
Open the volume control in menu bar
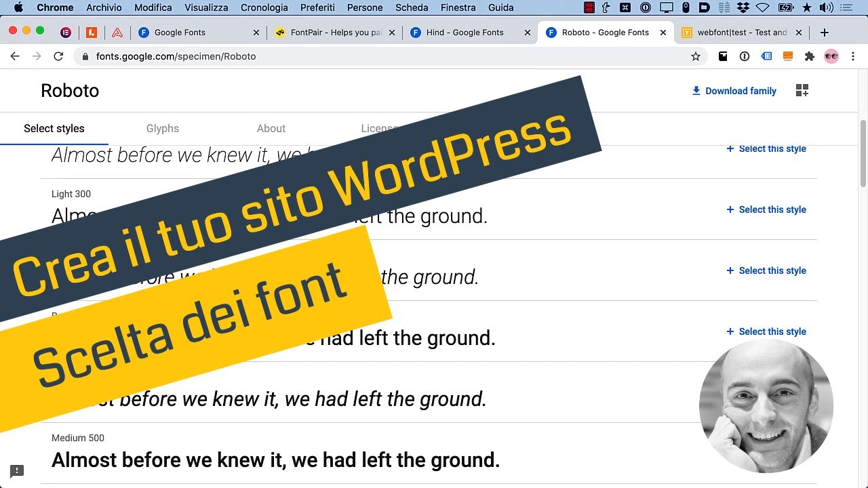point(826,7)
